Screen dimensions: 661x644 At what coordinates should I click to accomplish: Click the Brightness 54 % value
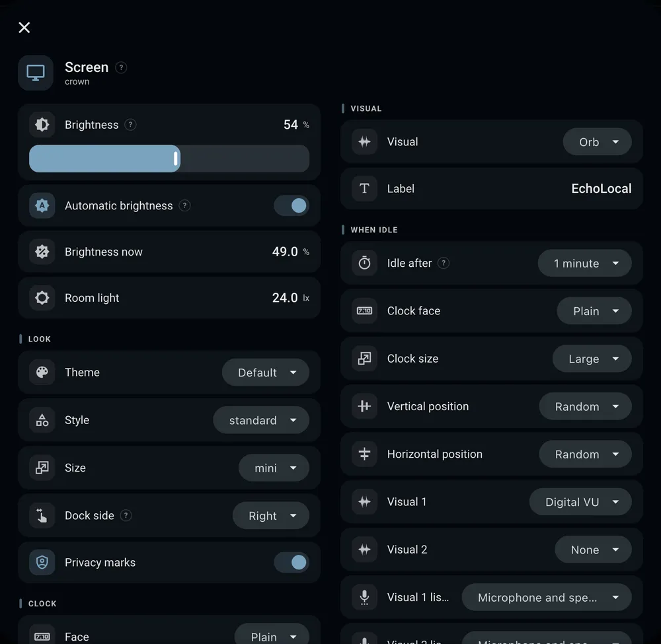coord(296,125)
